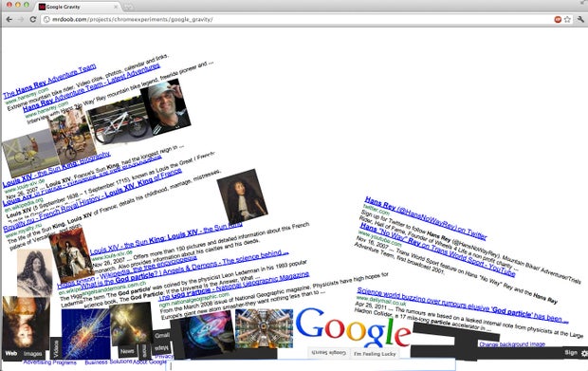This screenshot has height=371, width=588.
Task: Click the sideways 'more' nav block
Action: 144,351
